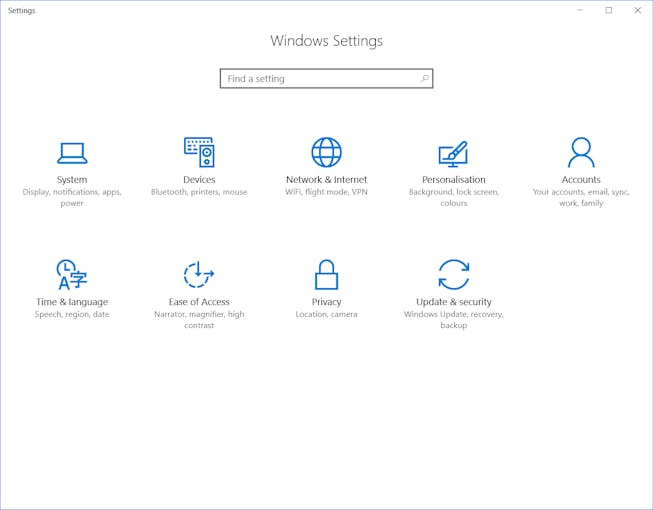Click the Windows Settings heading
This screenshot has width=653, height=510.
326,41
